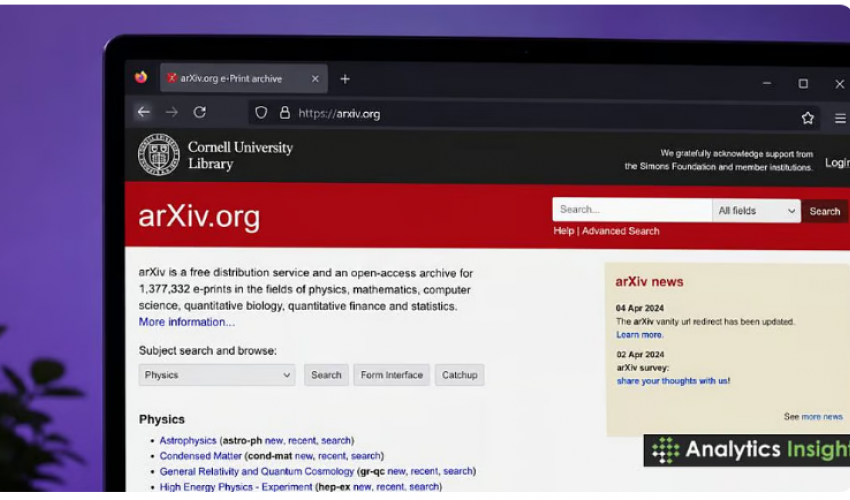Image resolution: width=850 pixels, height=500 pixels.
Task: Click the Catchup button
Action: (x=459, y=375)
